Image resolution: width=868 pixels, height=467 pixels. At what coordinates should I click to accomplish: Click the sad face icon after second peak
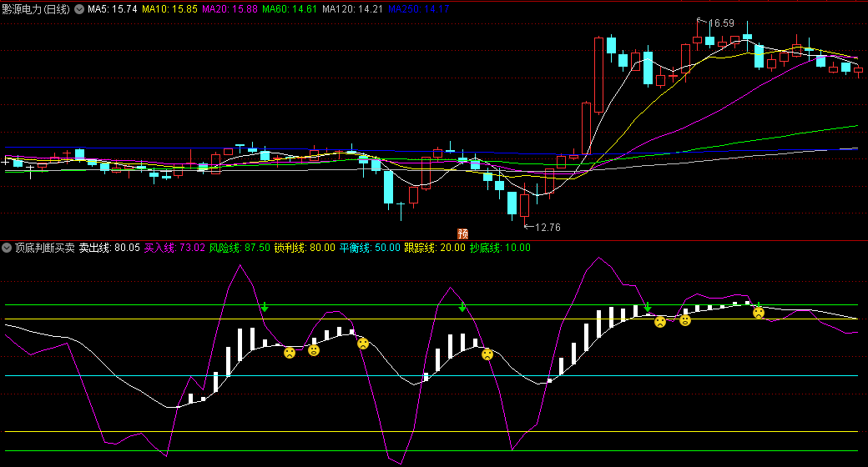pyautogui.click(x=487, y=354)
